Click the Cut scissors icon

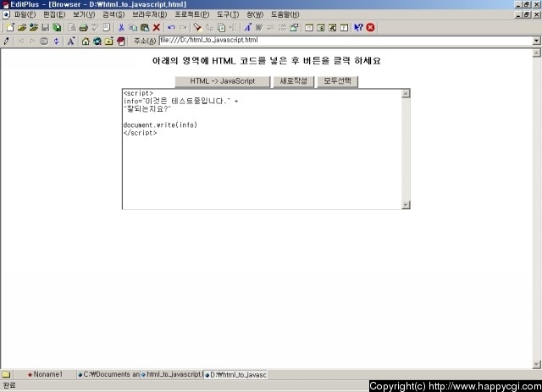(121, 27)
